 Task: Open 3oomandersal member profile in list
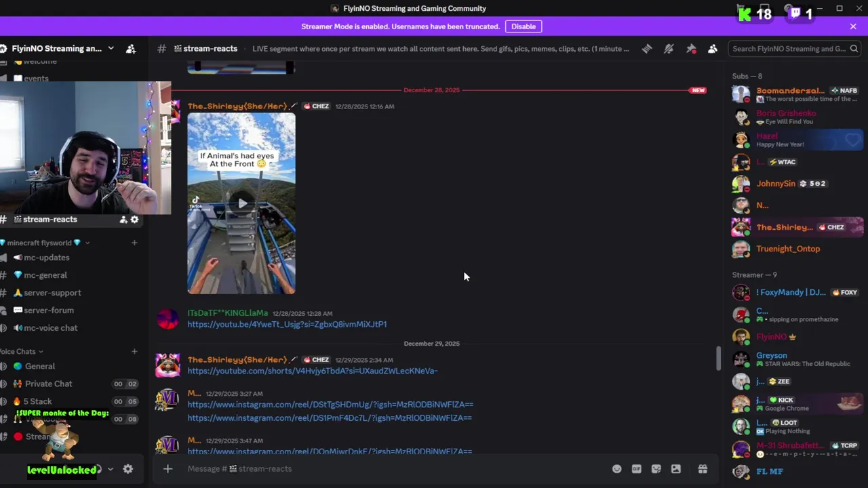click(797, 94)
